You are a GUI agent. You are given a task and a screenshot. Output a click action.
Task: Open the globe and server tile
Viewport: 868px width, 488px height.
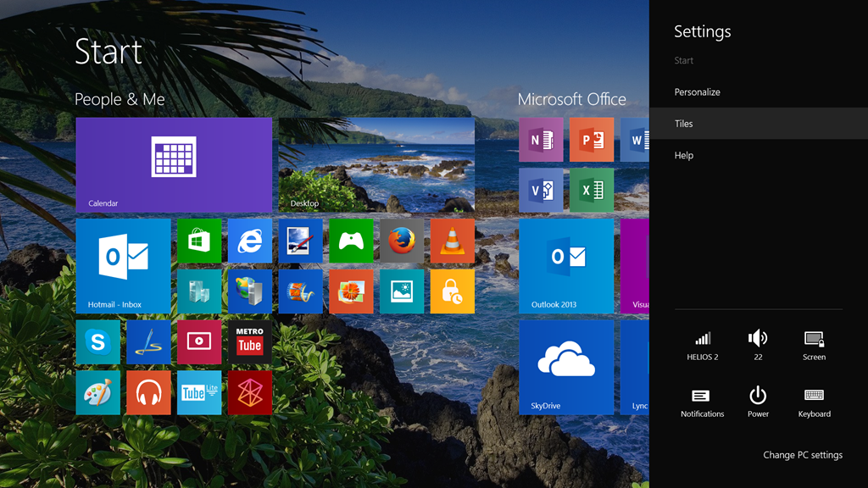(x=250, y=291)
